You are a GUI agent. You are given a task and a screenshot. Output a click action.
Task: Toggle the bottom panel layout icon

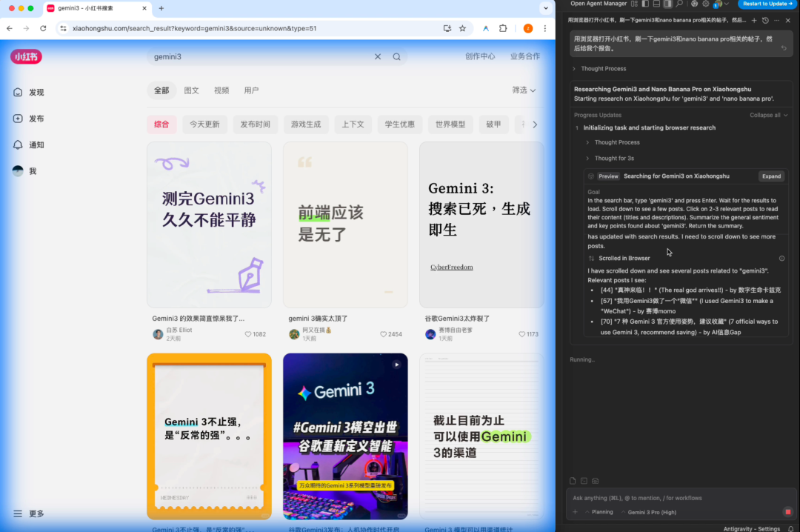[656, 4]
